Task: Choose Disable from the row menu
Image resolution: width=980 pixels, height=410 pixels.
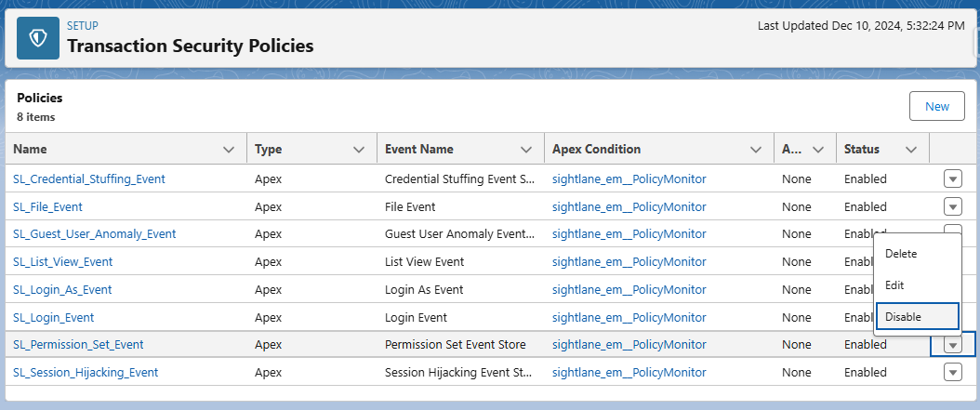Action: point(917,316)
